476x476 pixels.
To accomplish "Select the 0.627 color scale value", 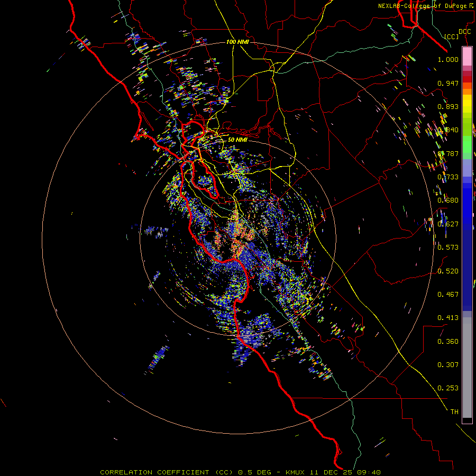I will click(x=448, y=224).
